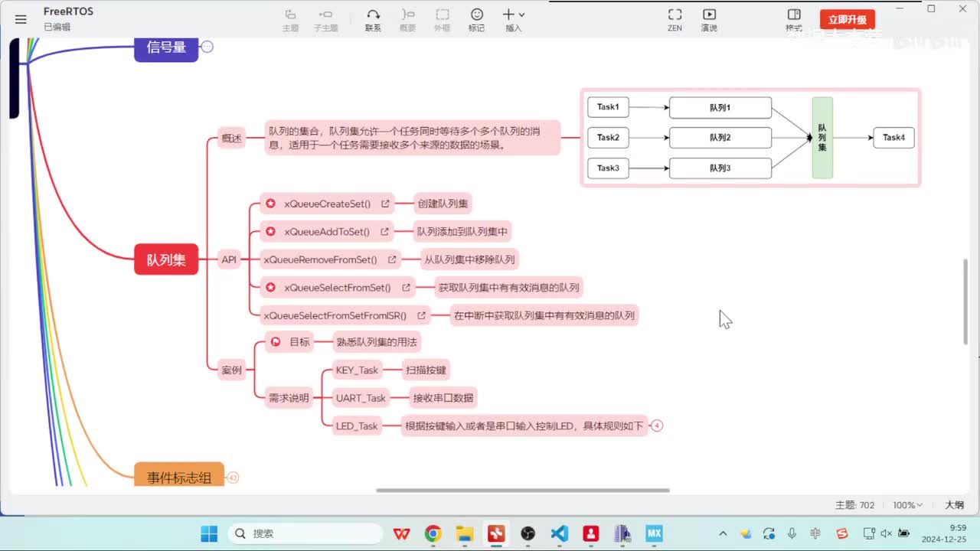Open WPS Office from taskbar
The height and width of the screenshot is (551, 980).
(x=401, y=533)
